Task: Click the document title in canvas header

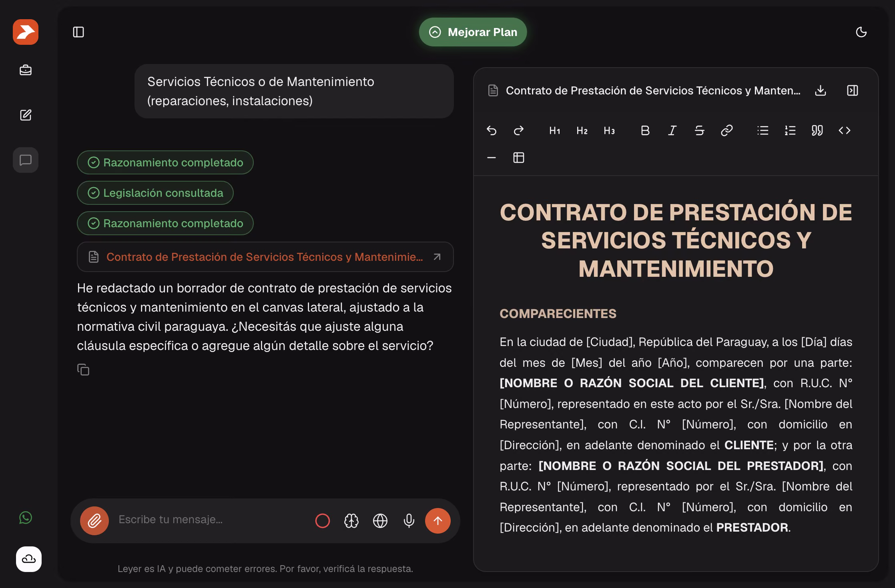Action: [x=653, y=90]
